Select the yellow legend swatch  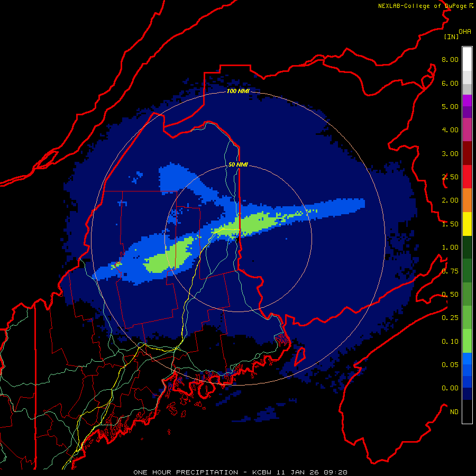click(467, 224)
